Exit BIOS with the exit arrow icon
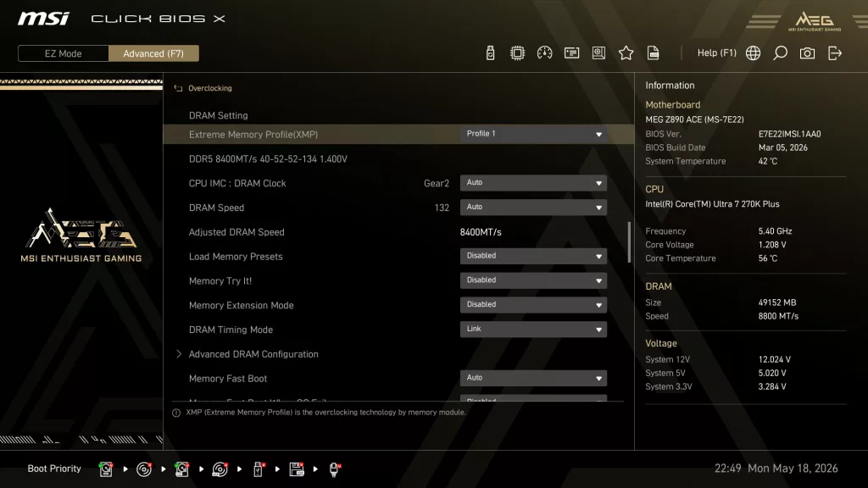The image size is (868, 488). tap(834, 53)
